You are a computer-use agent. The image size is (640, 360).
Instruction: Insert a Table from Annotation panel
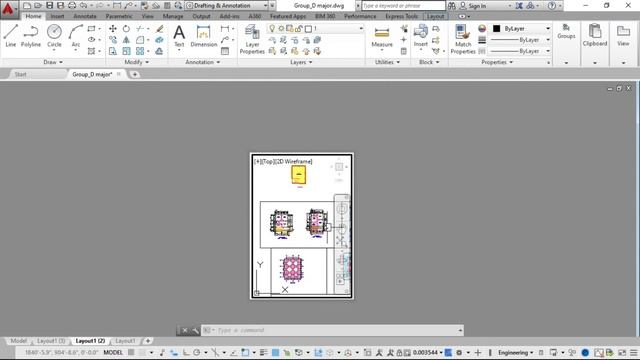(225, 51)
